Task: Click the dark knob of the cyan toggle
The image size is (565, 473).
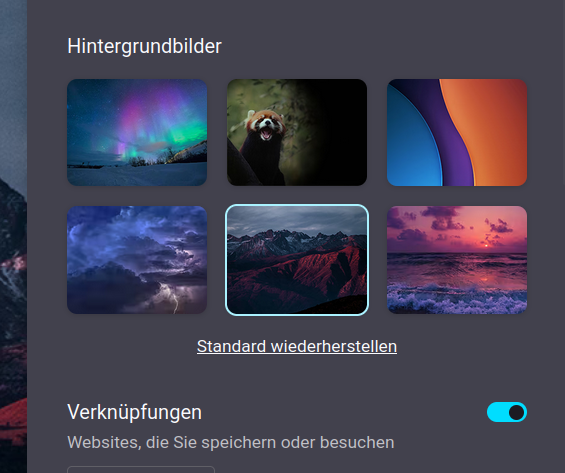Action: (x=517, y=412)
